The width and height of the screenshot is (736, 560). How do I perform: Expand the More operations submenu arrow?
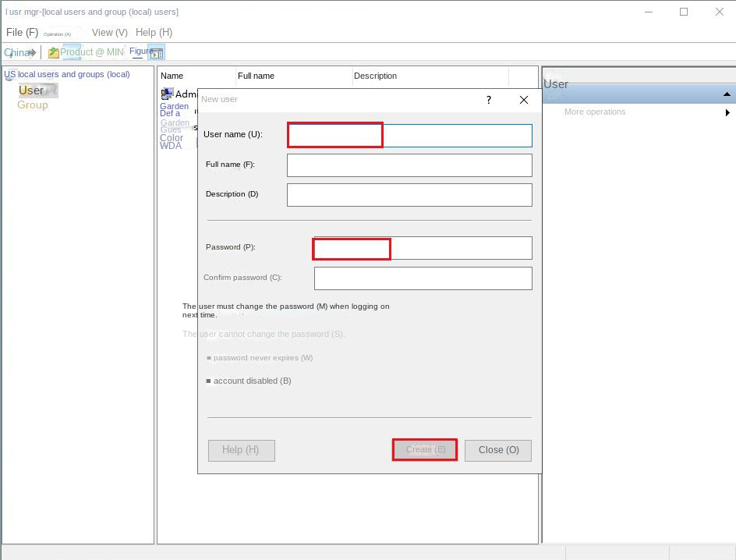[x=727, y=112]
